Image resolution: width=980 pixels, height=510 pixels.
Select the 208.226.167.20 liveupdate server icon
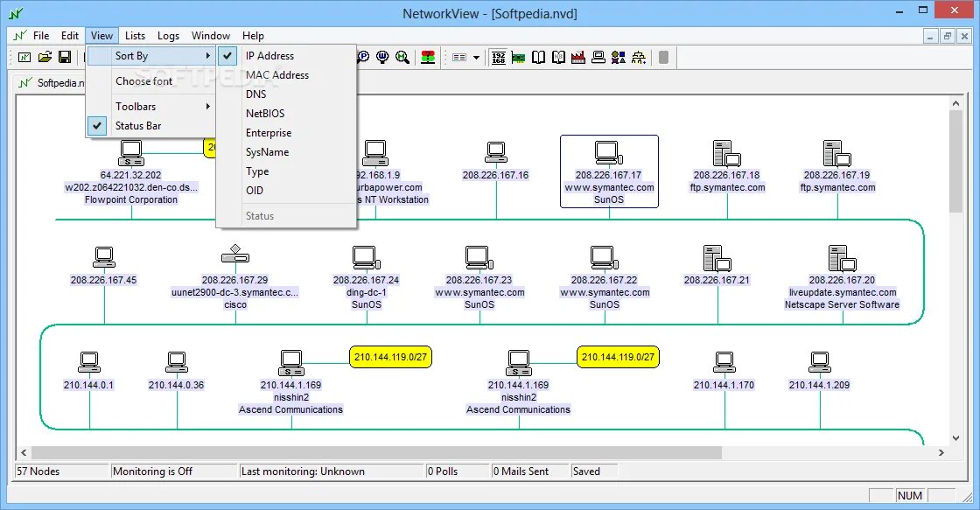pyautogui.click(x=842, y=258)
